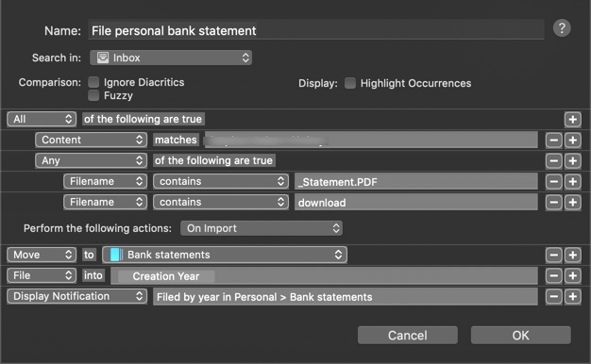Remove the 'Any of the following' group
Image resolution: width=591 pixels, height=364 pixels.
pyautogui.click(x=553, y=161)
